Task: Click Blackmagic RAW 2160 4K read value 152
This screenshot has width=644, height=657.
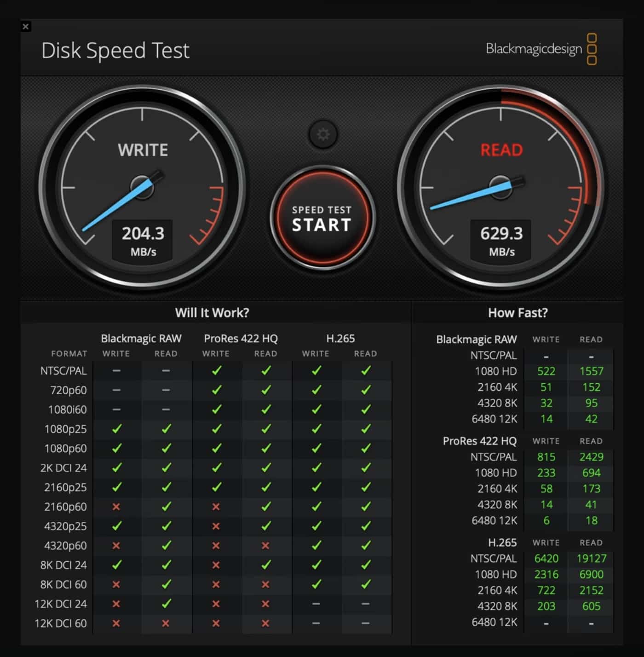Action: (x=591, y=387)
